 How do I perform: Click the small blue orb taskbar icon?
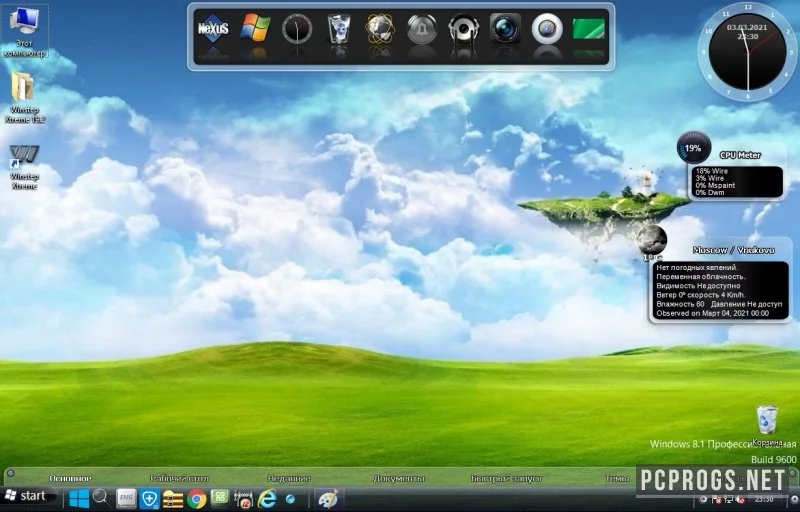(x=290, y=499)
